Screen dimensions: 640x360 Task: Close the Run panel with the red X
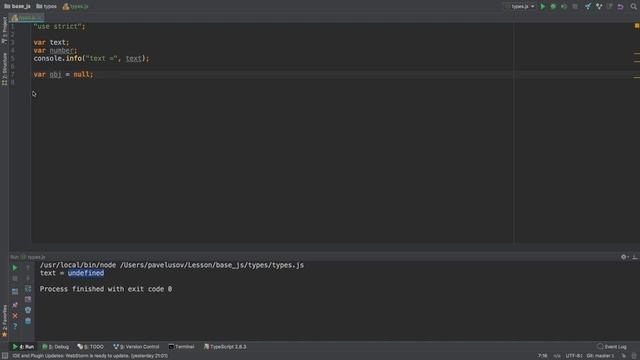click(x=15, y=316)
